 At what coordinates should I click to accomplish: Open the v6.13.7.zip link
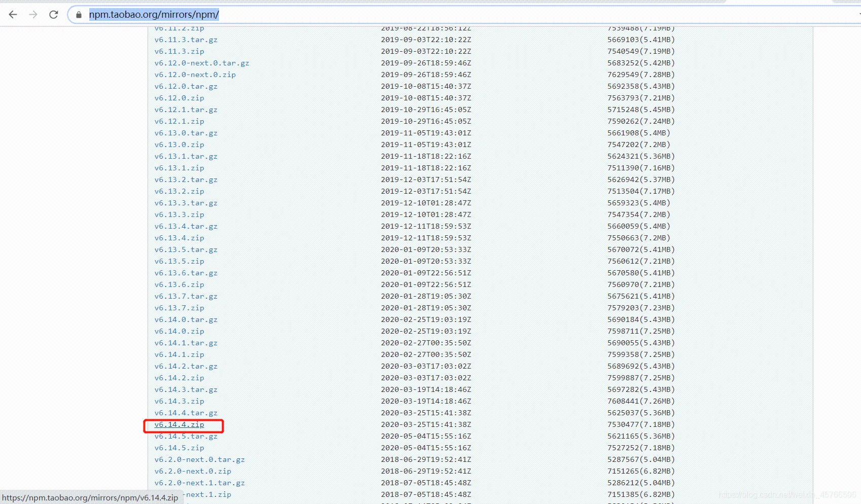pos(180,308)
